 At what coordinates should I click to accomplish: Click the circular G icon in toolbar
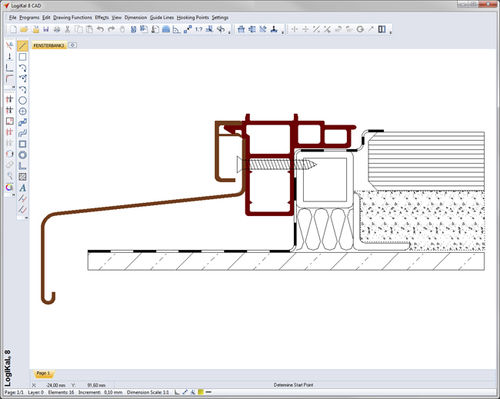pyautogui.click(x=360, y=29)
